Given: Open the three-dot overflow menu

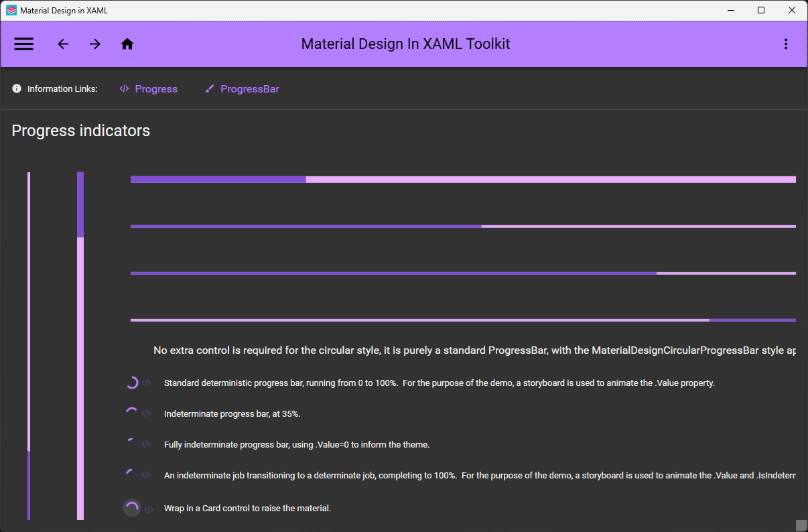Looking at the screenshot, I should pos(786,44).
